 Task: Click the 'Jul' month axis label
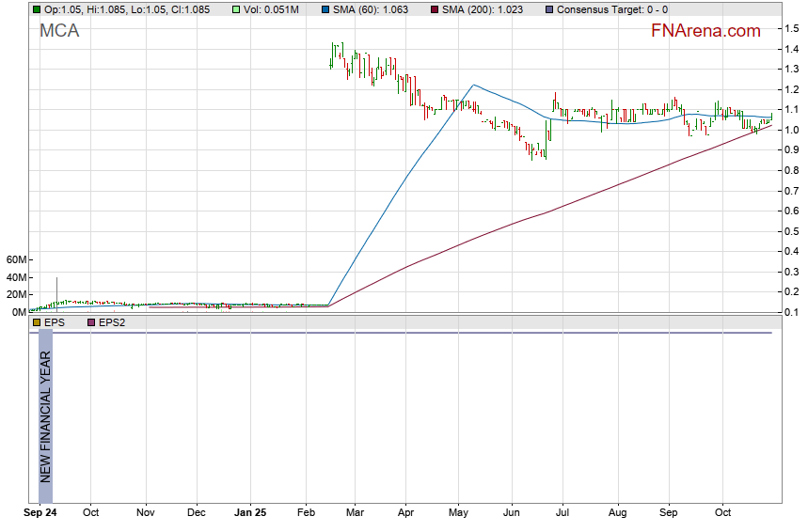562,514
